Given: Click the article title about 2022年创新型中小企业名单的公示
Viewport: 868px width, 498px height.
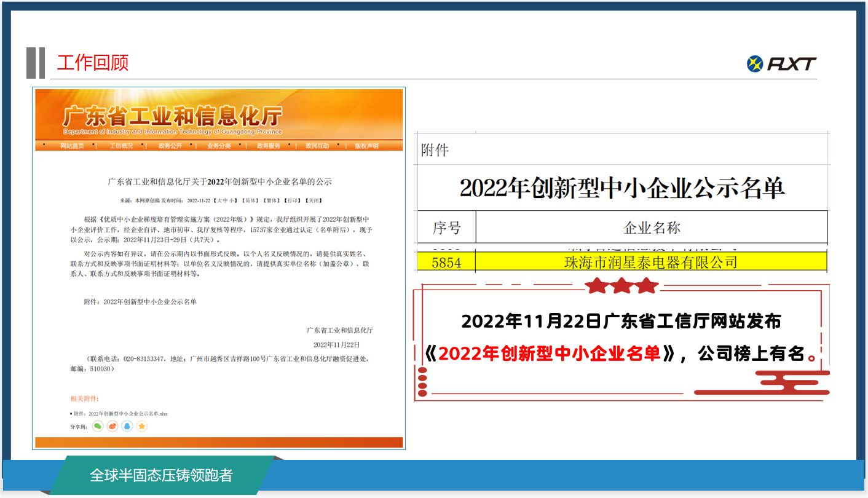Looking at the screenshot, I should (x=219, y=182).
